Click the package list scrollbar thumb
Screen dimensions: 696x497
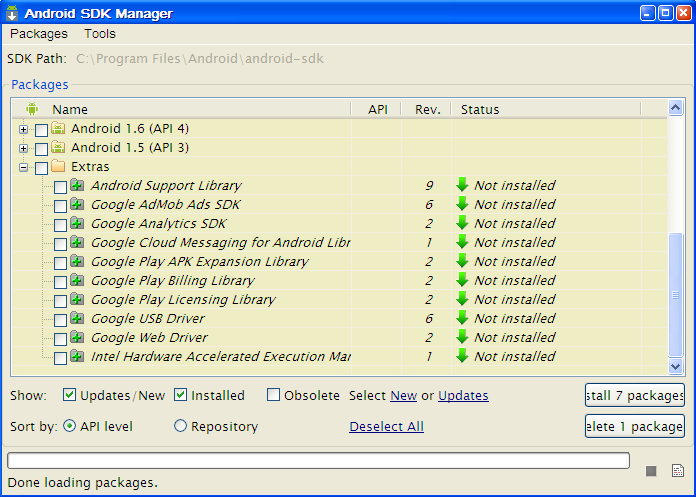point(676,295)
